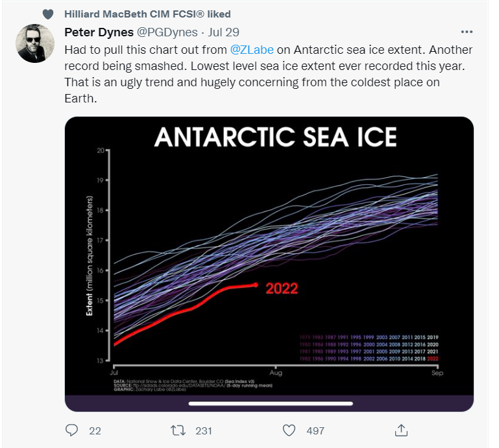The height and width of the screenshot is (448, 499).
Task: Open the share upload icon
Action: click(401, 430)
